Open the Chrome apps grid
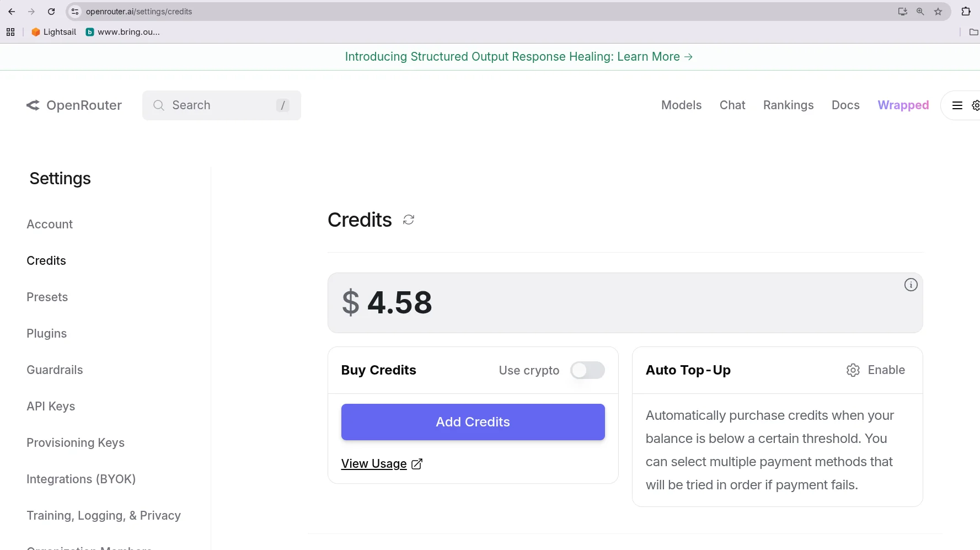This screenshot has height=550, width=980. [10, 32]
